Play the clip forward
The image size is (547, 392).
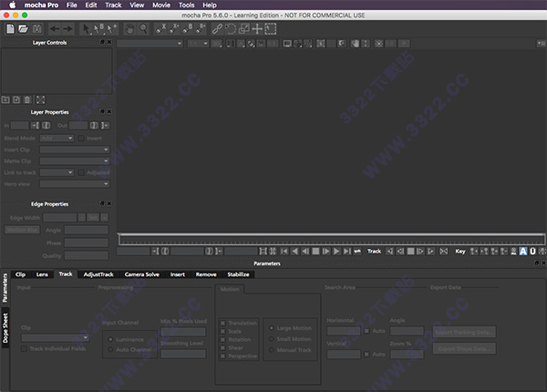tap(336, 251)
